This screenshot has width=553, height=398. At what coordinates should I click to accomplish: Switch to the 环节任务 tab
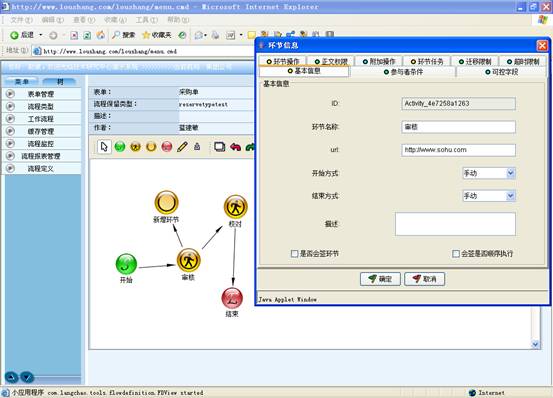pos(427,61)
